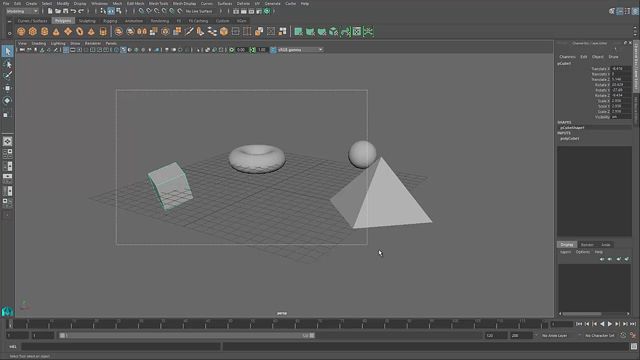This screenshot has height=360, width=640.
Task: Click the single-pane layout icon
Action: click(7, 141)
